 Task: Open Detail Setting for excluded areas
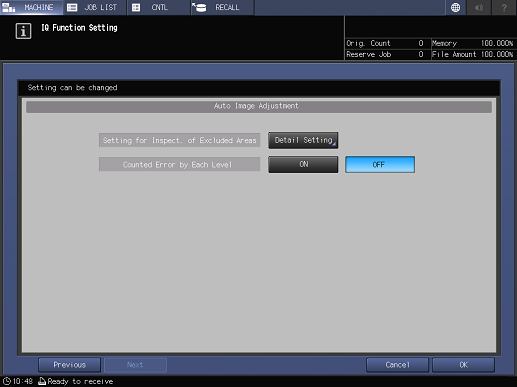[x=303, y=140]
